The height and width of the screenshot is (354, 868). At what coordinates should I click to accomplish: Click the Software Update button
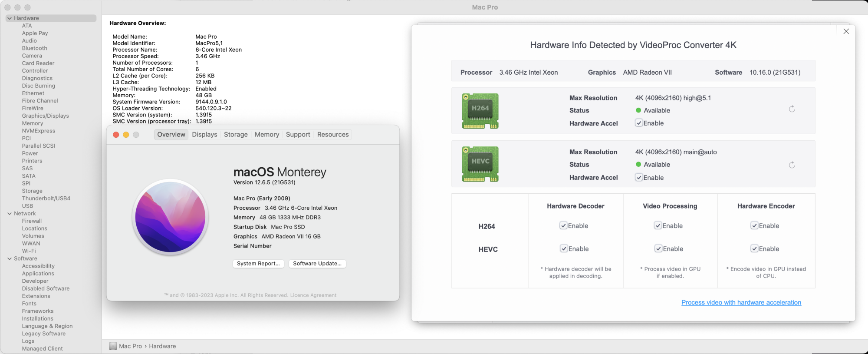click(317, 264)
